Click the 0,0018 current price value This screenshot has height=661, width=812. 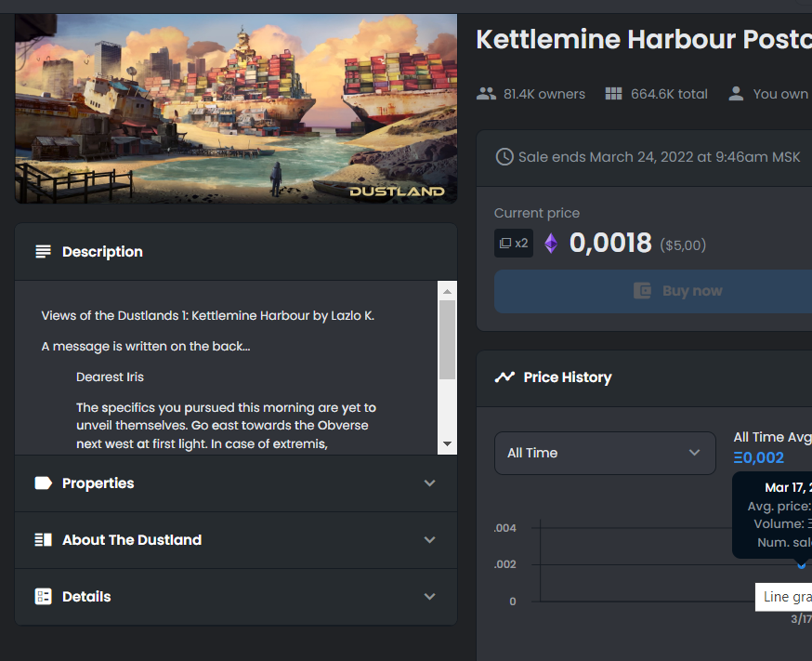coord(610,243)
